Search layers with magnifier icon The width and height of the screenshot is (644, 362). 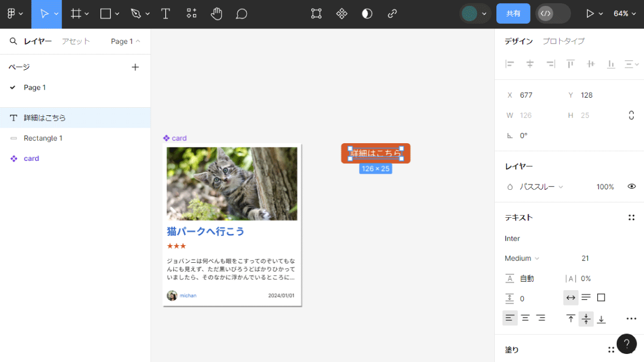pyautogui.click(x=13, y=41)
